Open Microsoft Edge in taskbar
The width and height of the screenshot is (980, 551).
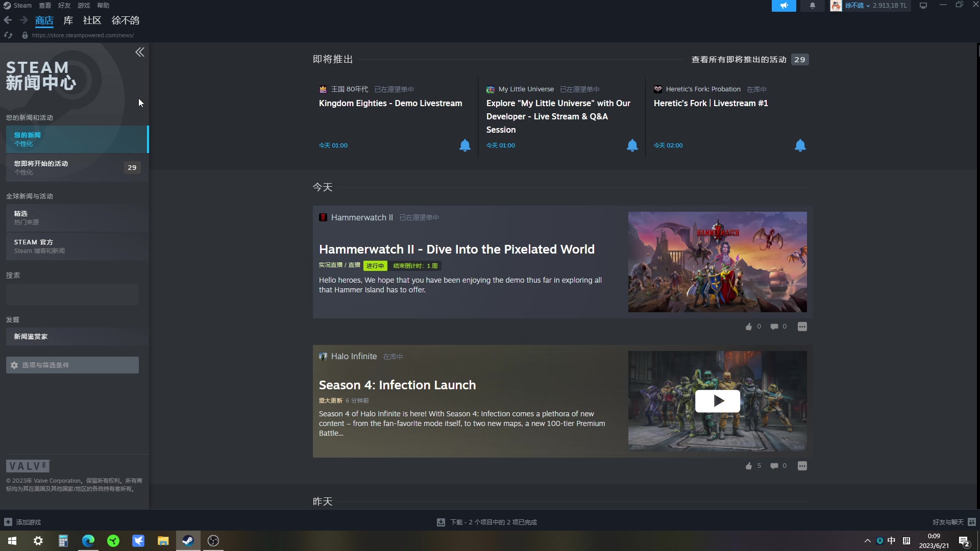coord(88,541)
